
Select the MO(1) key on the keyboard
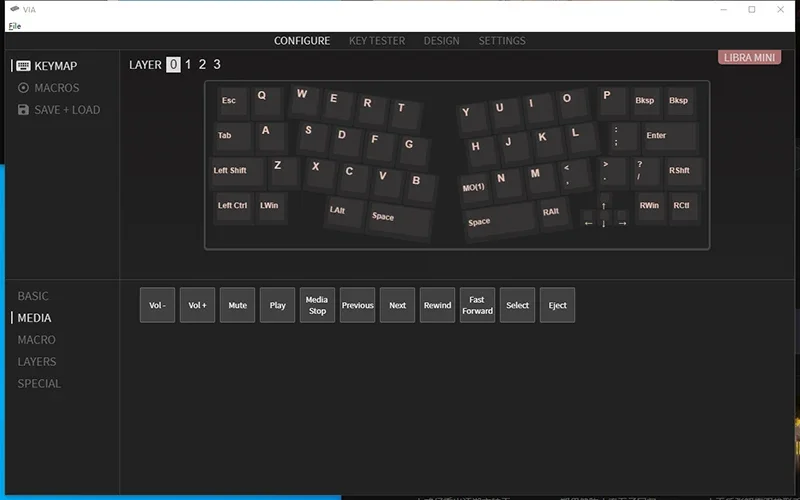pyautogui.click(x=474, y=187)
